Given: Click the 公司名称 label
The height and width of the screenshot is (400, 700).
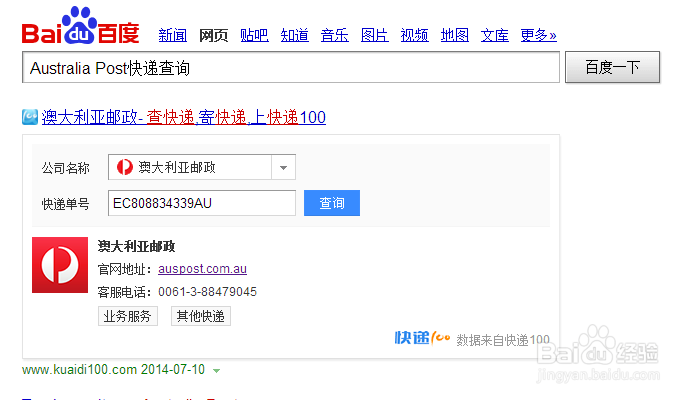Looking at the screenshot, I should 66,168.
